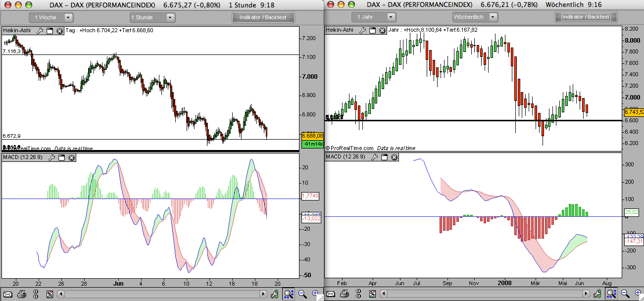Click the weekly chart horizontal scrollbar track
Image resolution: width=644 pixels, height=301 pixels.
[x=485, y=295]
